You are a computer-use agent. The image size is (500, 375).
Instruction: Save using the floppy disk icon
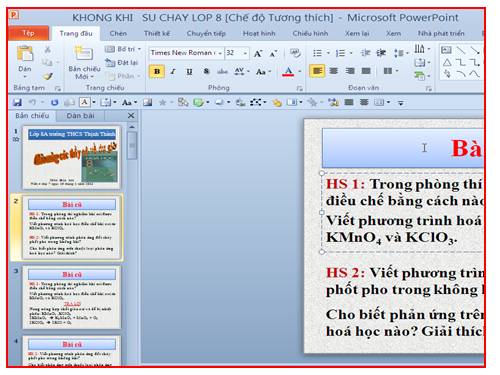17,102
